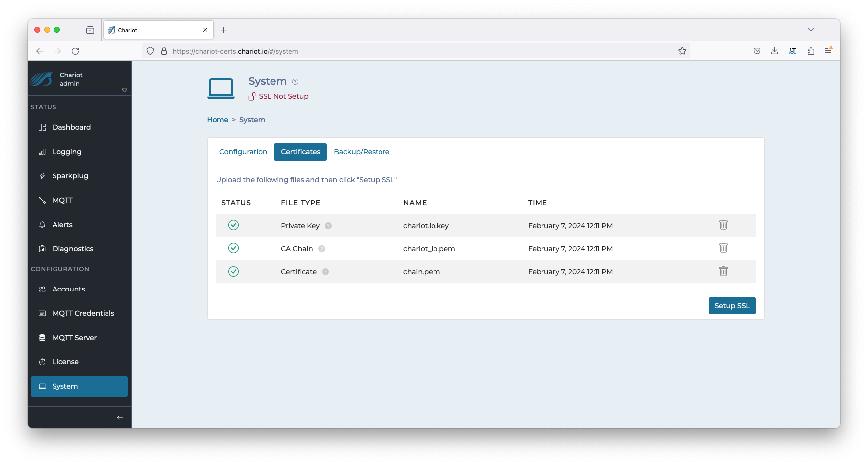Image resolution: width=868 pixels, height=465 pixels.
Task: Open the list all tabs dropdown
Action: (811, 30)
